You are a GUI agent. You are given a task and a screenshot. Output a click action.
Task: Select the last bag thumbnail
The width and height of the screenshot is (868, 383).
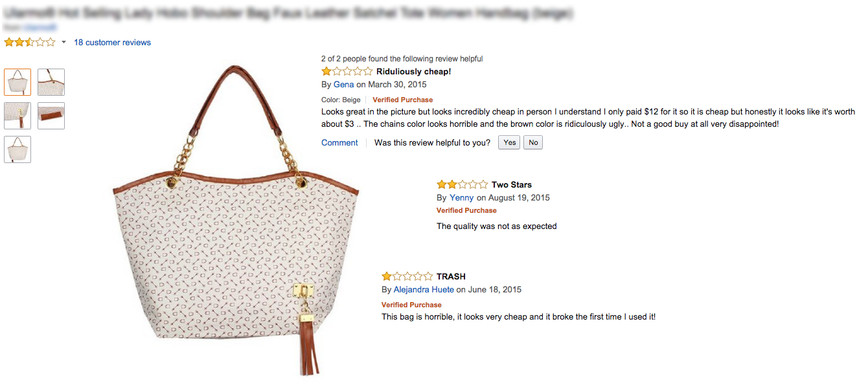pos(17,149)
